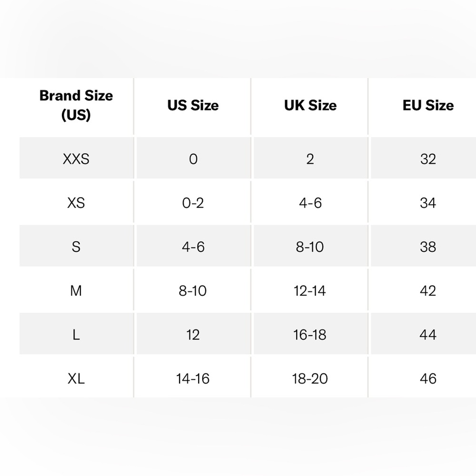
Task: Select the XXS brand size cell
Action: pyautogui.click(x=76, y=159)
